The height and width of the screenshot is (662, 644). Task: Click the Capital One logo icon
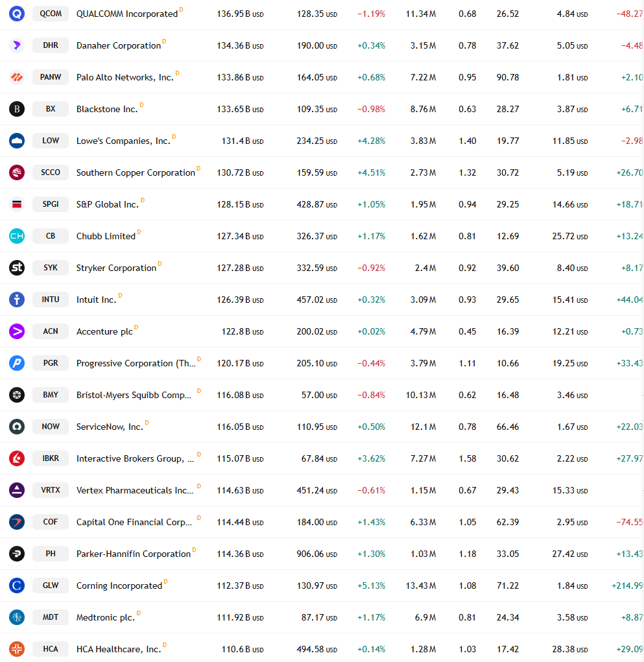click(x=17, y=522)
